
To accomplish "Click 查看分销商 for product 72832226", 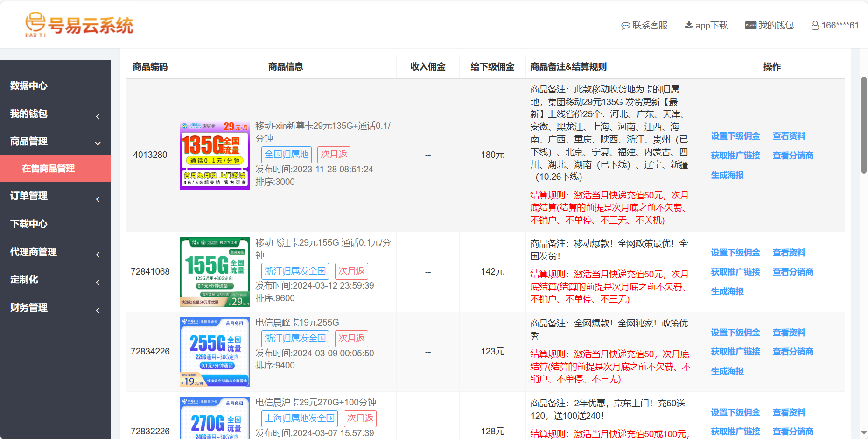I will [x=793, y=432].
